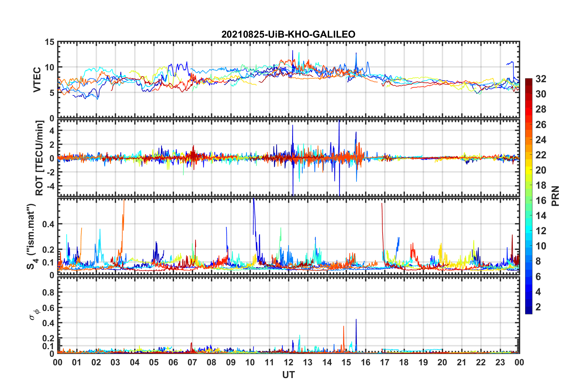This screenshot has width=577, height=392.
Task: Click the plot title 20210825-UiB-KHO-GALILEO
Action: 288,34
